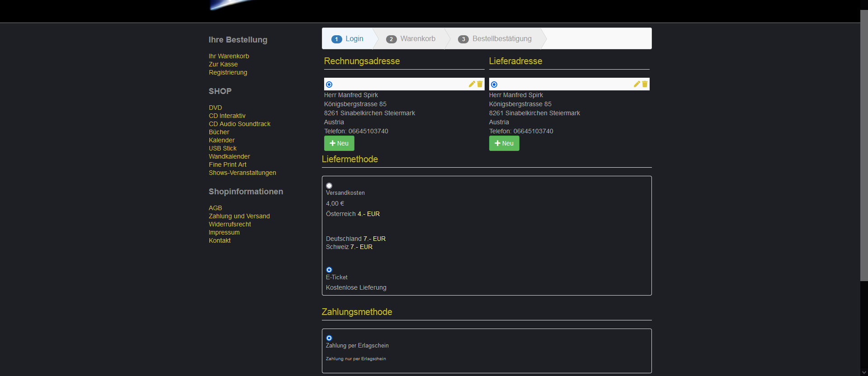
Task: Click the scrollbar down arrow
Action: tap(864, 372)
